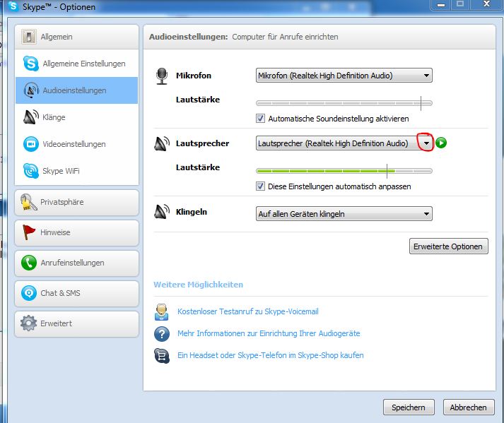Select Allgemeine Einstellungen in sidebar
The image size is (504, 423).
[76, 64]
